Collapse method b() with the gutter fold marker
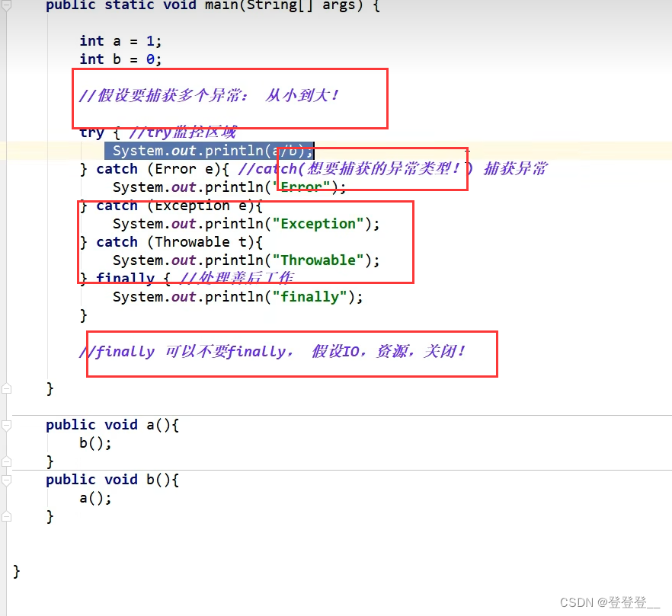The height and width of the screenshot is (616, 672). 6,480
